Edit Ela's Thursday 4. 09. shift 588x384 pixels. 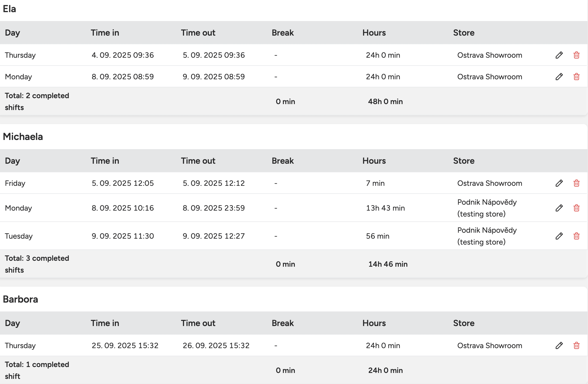click(559, 55)
